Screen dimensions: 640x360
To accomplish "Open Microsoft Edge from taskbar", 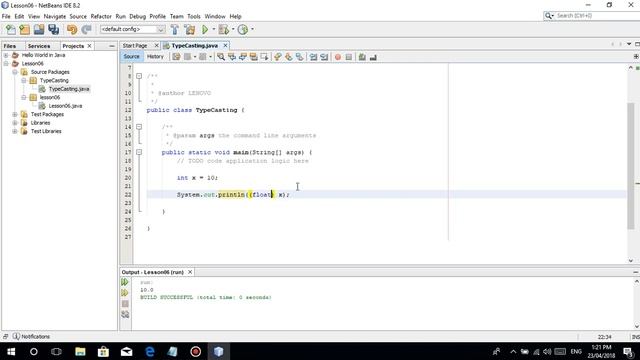I will [150, 351].
